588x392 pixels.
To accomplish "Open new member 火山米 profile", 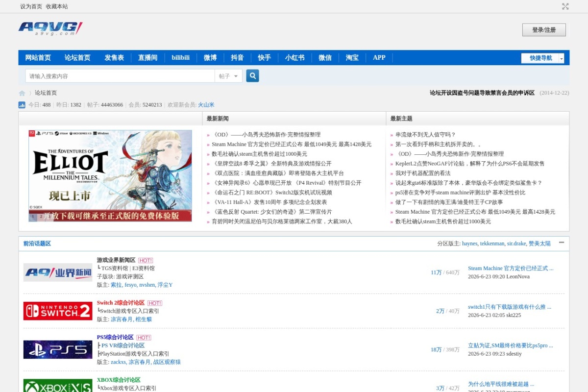I will 206,105.
